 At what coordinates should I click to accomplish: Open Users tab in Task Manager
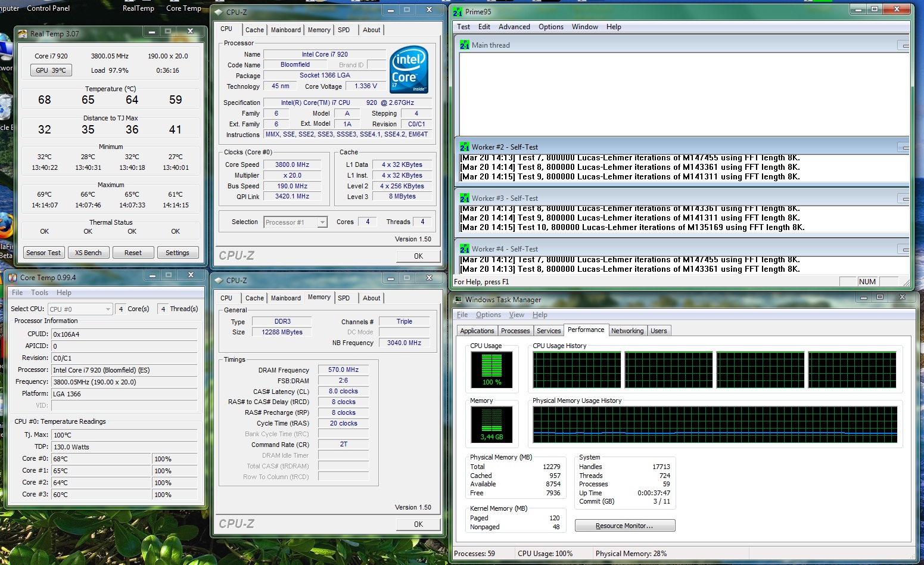[659, 331]
